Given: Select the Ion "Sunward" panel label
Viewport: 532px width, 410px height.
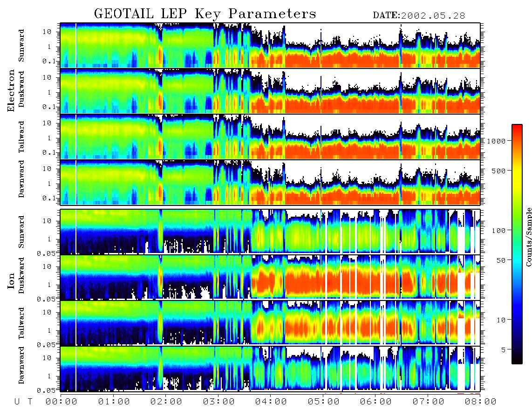Looking at the screenshot, I should click(x=21, y=232).
